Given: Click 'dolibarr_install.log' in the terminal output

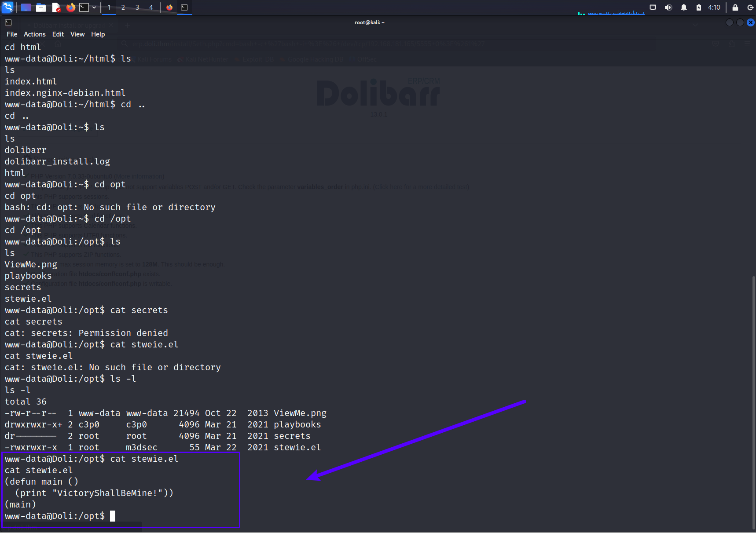Looking at the screenshot, I should point(57,161).
